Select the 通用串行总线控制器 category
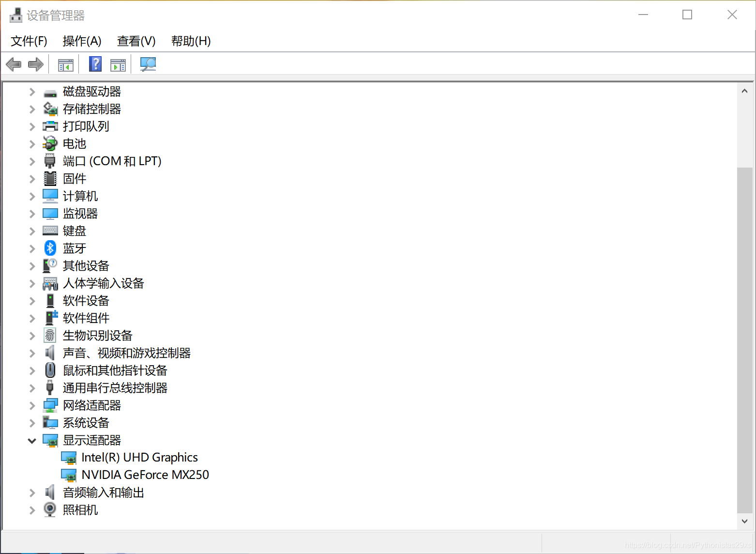This screenshot has height=554, width=756. [x=115, y=388]
